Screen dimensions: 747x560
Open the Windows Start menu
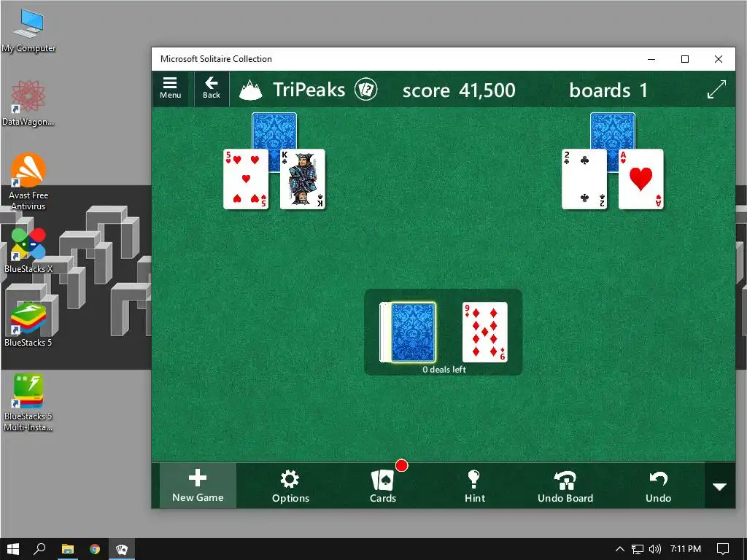(12, 549)
